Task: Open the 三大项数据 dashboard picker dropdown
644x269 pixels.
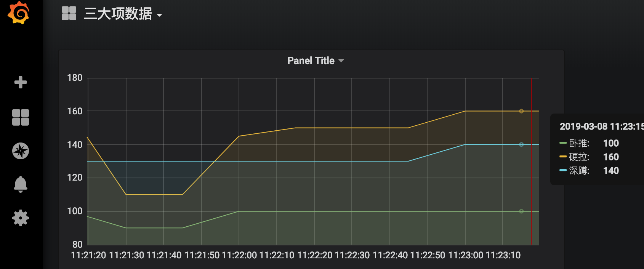Action: click(159, 15)
